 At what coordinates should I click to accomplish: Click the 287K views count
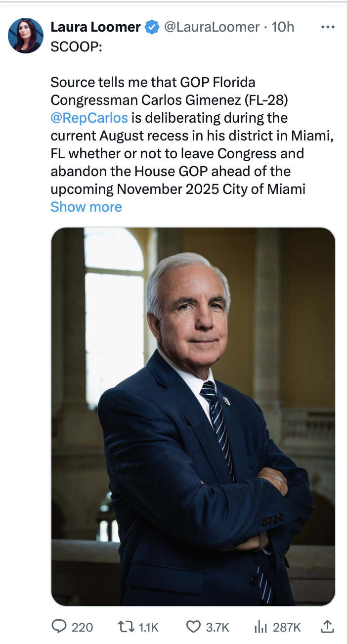287,627
